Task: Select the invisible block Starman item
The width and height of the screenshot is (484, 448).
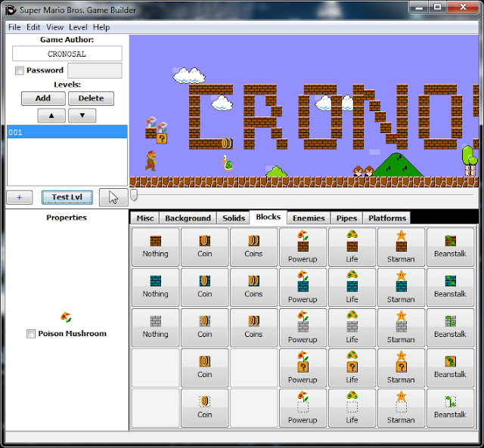Action: pyautogui.click(x=401, y=408)
